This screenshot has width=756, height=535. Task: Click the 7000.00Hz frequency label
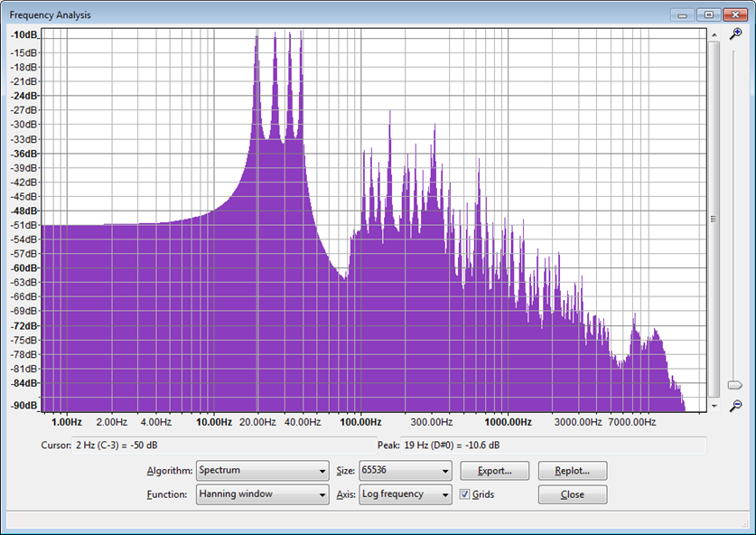[x=632, y=422]
